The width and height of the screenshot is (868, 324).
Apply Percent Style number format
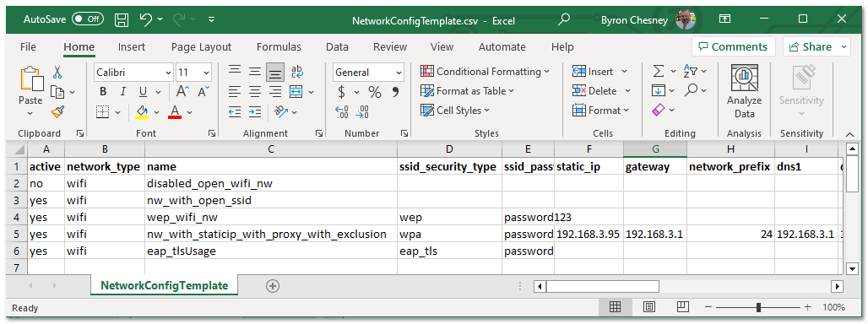click(x=375, y=92)
